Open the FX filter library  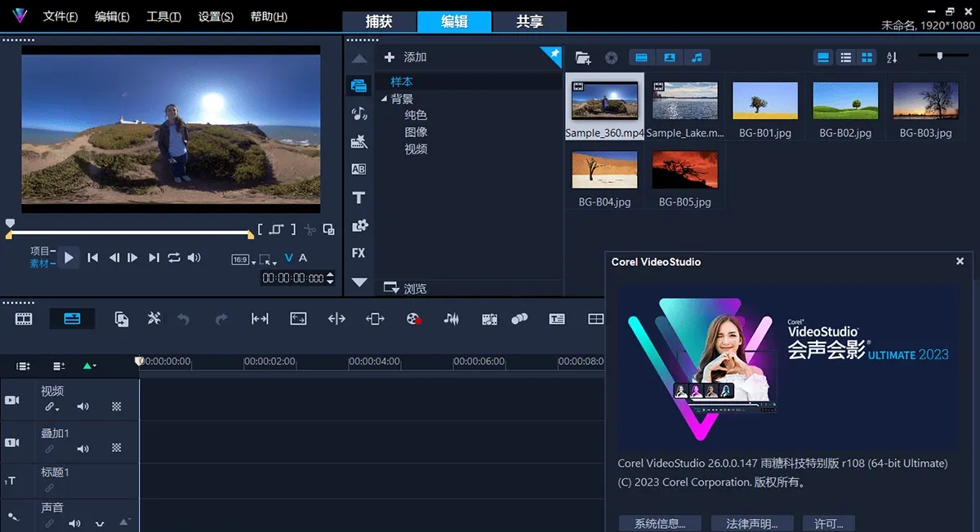click(x=358, y=253)
